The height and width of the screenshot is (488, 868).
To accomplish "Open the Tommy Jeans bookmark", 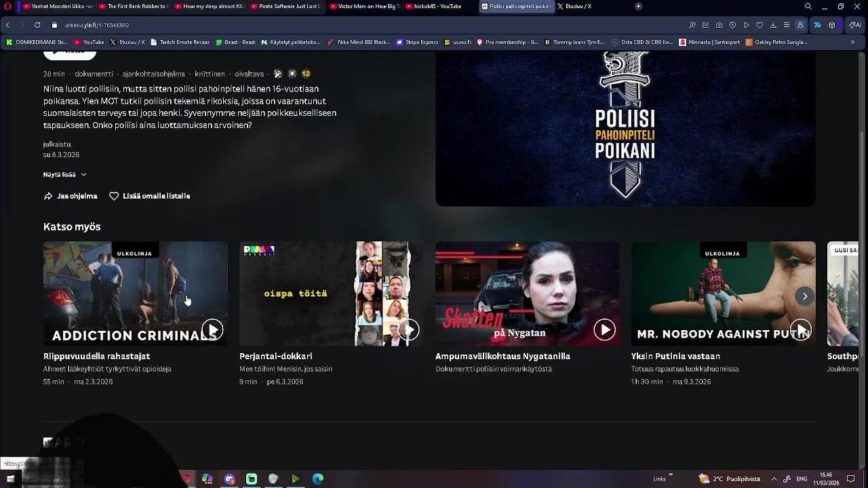I will click(x=574, y=42).
